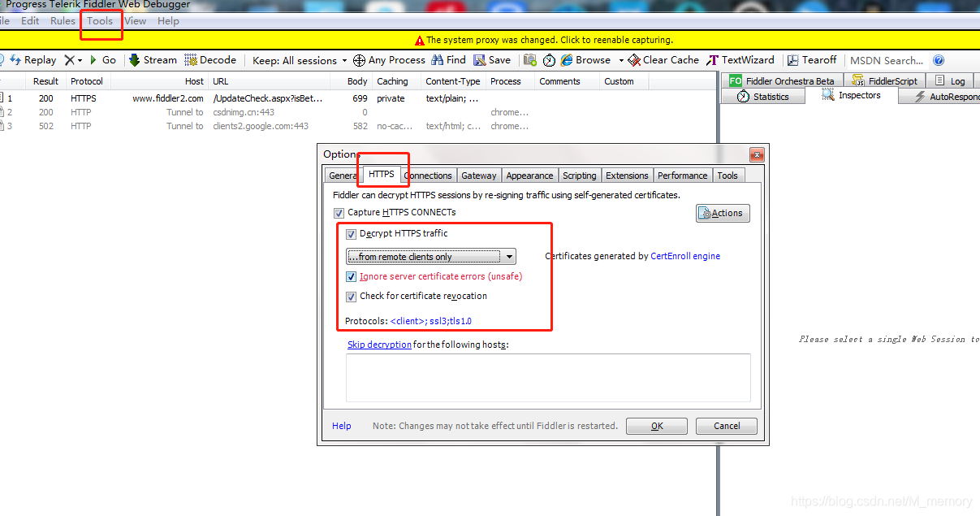Expand the Remove X dropdown arrow

(80, 61)
